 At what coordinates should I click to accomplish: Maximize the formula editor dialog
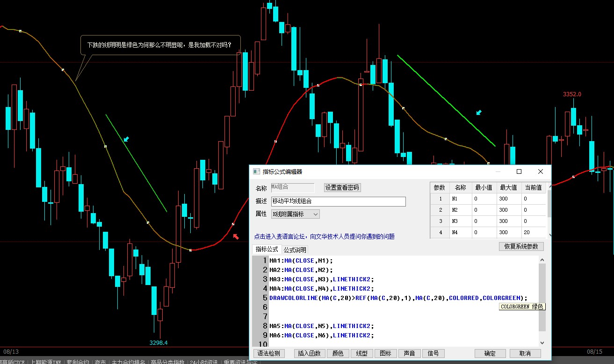519,171
